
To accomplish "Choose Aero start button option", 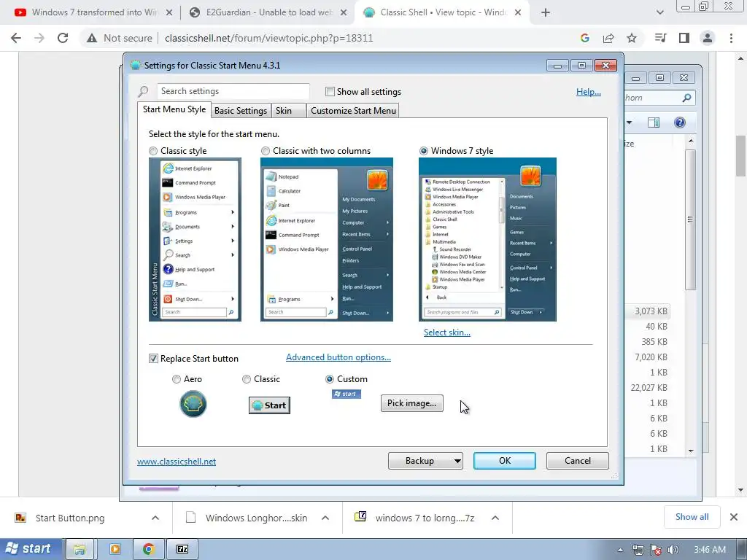I will (177, 379).
